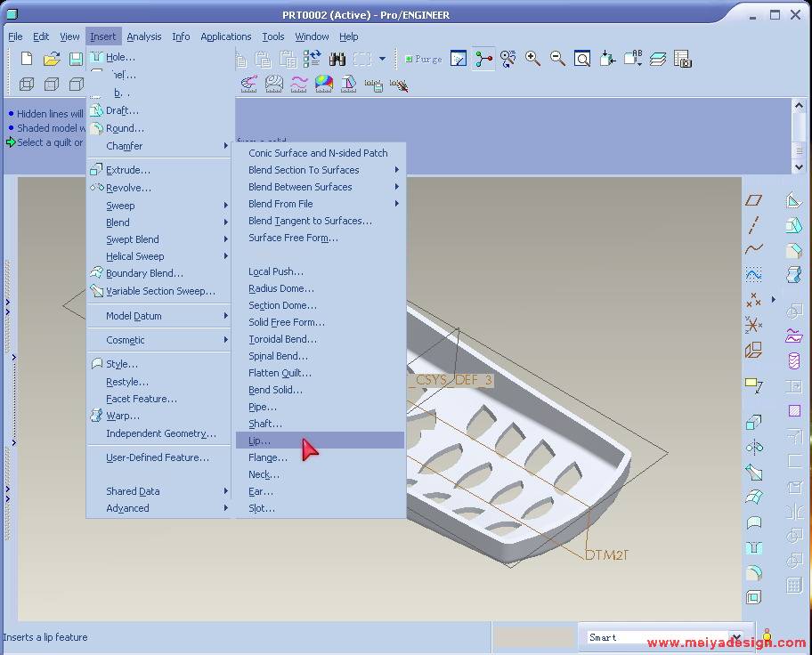Click message area scroll-down arrow
Viewport: 812px width, 655px height.
(x=799, y=166)
